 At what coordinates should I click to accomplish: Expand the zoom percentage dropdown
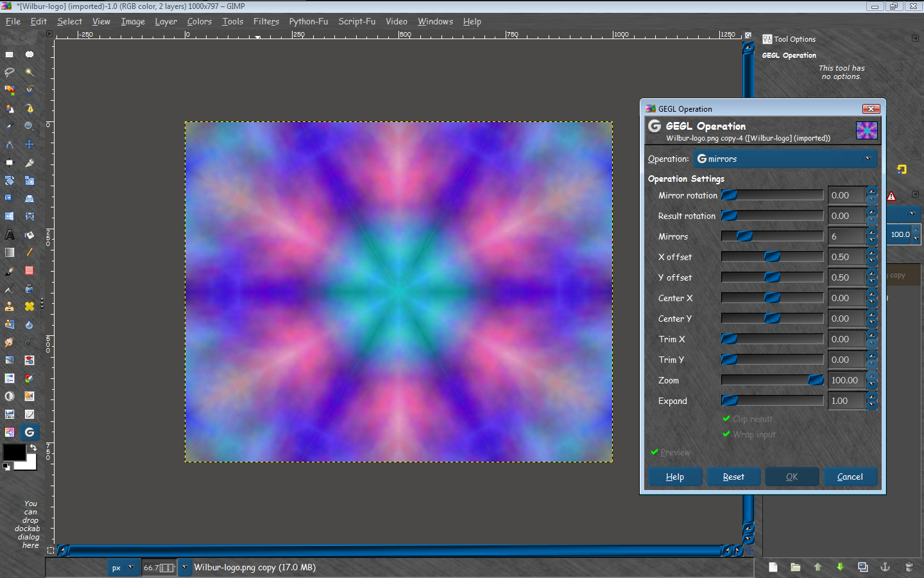click(x=185, y=568)
